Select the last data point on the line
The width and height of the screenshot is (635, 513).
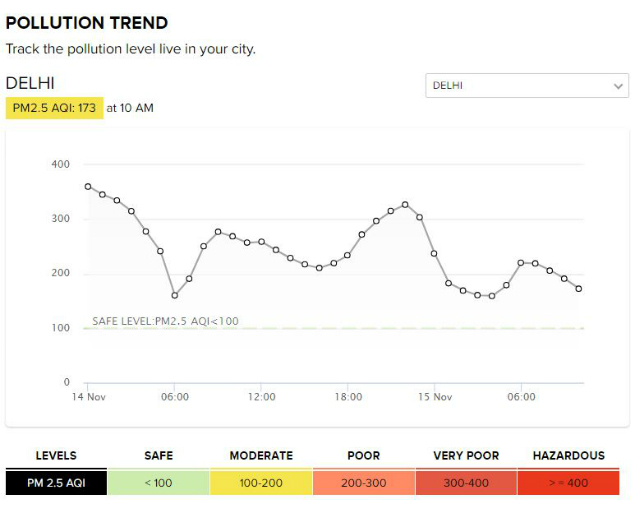coord(579,289)
